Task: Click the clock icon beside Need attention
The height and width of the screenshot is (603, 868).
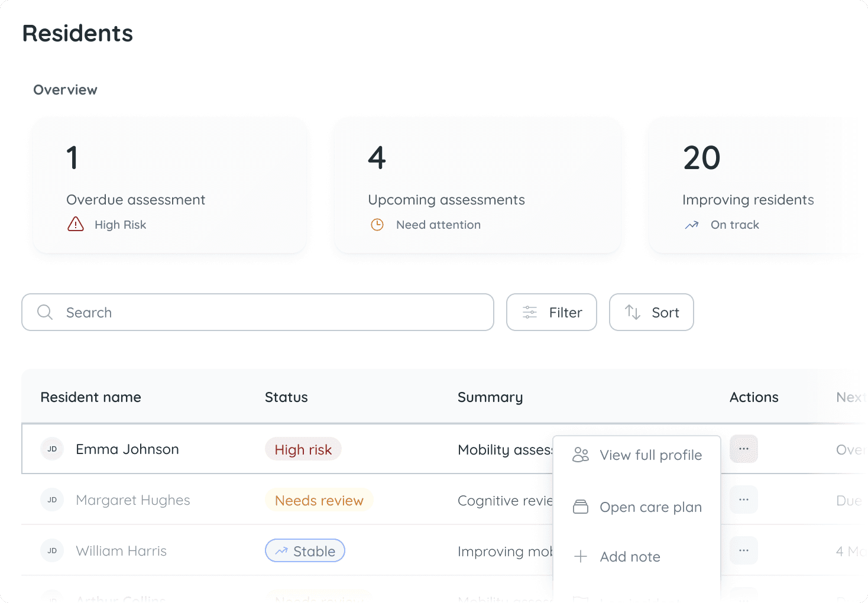Action: (x=377, y=225)
